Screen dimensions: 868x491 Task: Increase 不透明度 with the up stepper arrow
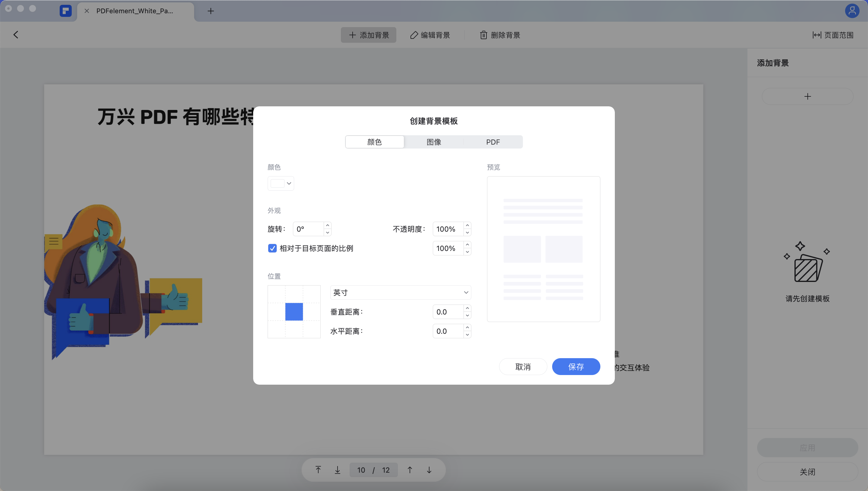467,225
